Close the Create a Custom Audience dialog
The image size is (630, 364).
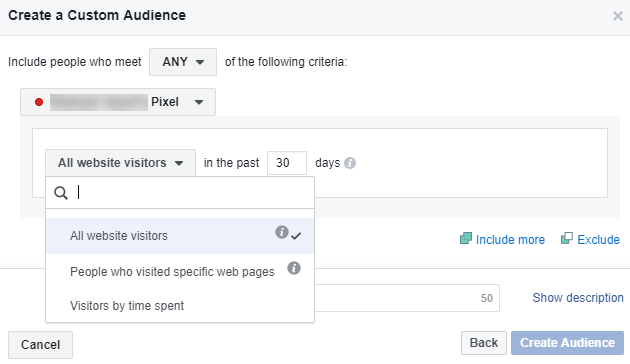click(618, 16)
